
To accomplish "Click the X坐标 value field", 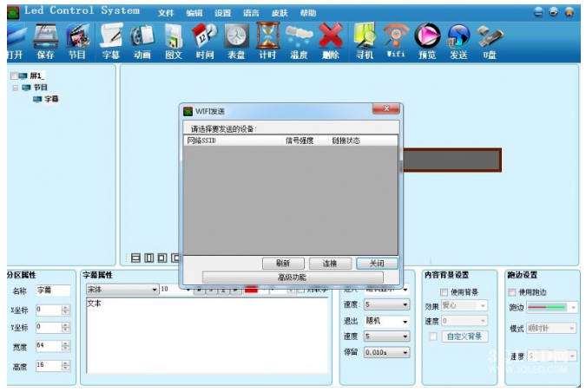I will pyautogui.click(x=49, y=310).
